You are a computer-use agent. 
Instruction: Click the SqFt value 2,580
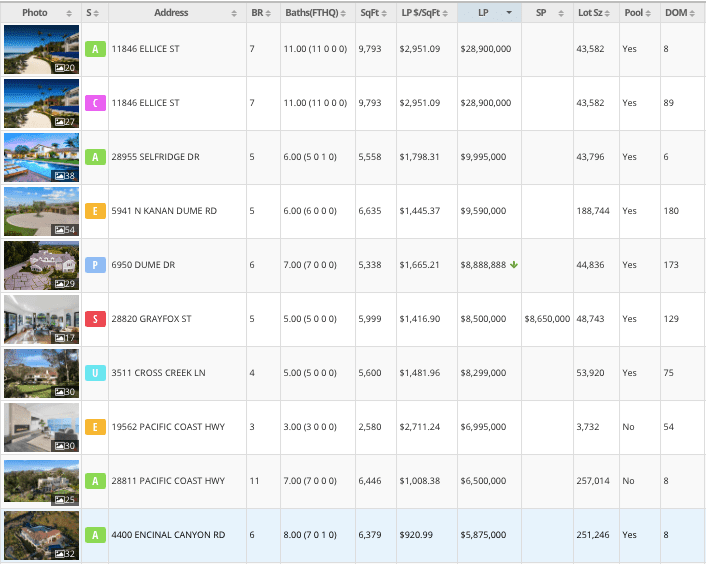pyautogui.click(x=370, y=427)
